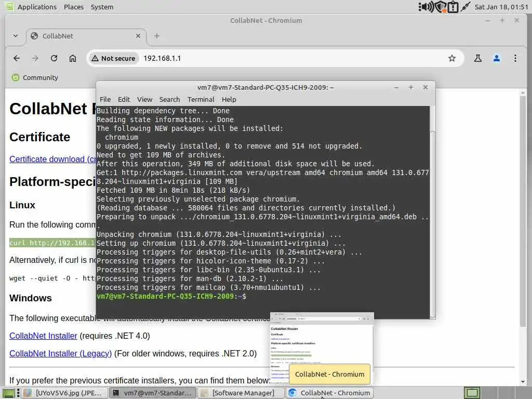Open the System menu in the top panel
Screen dimensions: 532x399
(102, 7)
